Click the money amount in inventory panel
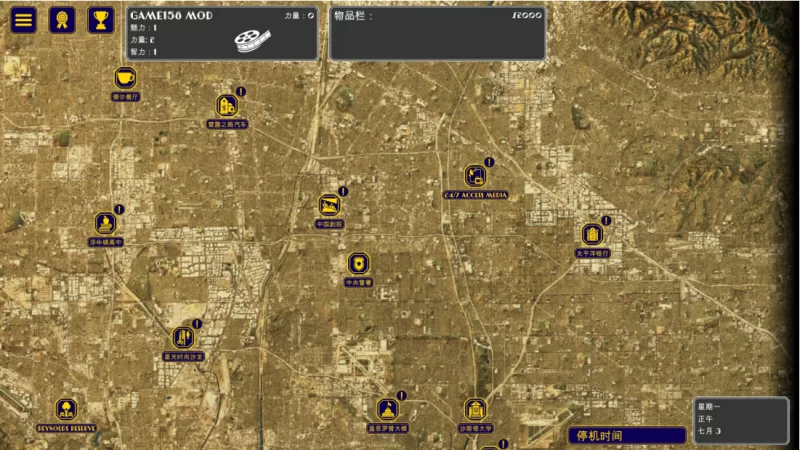This screenshot has width=800, height=450. [x=526, y=15]
